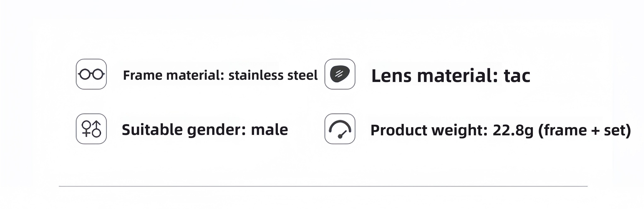Click the horizontal divider line below specs
Screen dimensions: 644x209
point(323,186)
